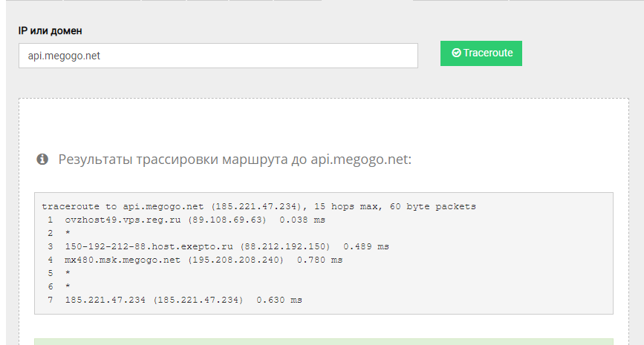
Task: Click hostname 150-192-212-88.host.exepto.ru on hop 3
Action: (x=155, y=246)
